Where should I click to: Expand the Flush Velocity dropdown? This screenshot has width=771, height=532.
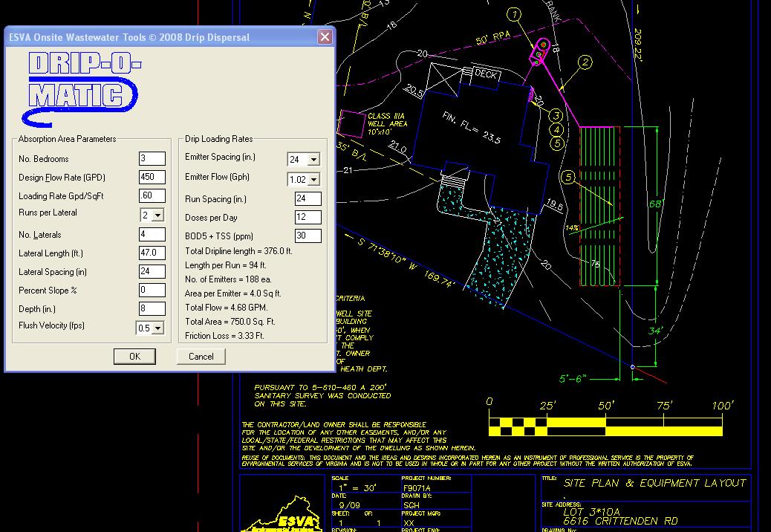click(157, 328)
